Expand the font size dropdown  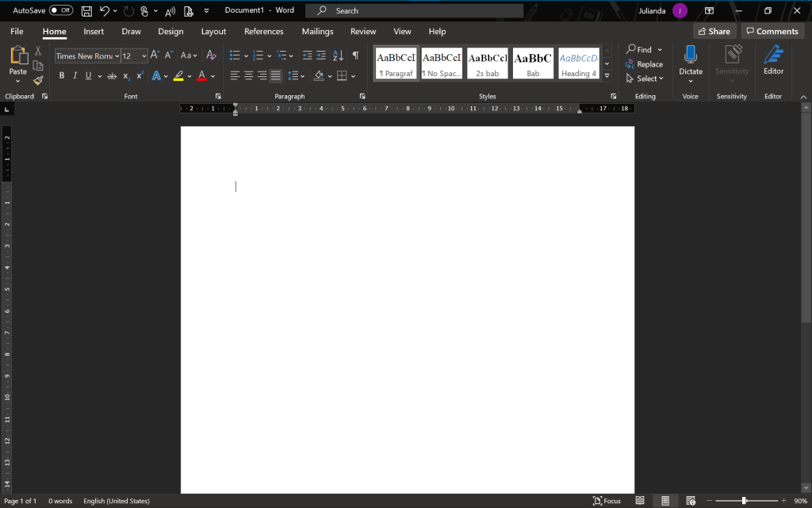coord(144,56)
